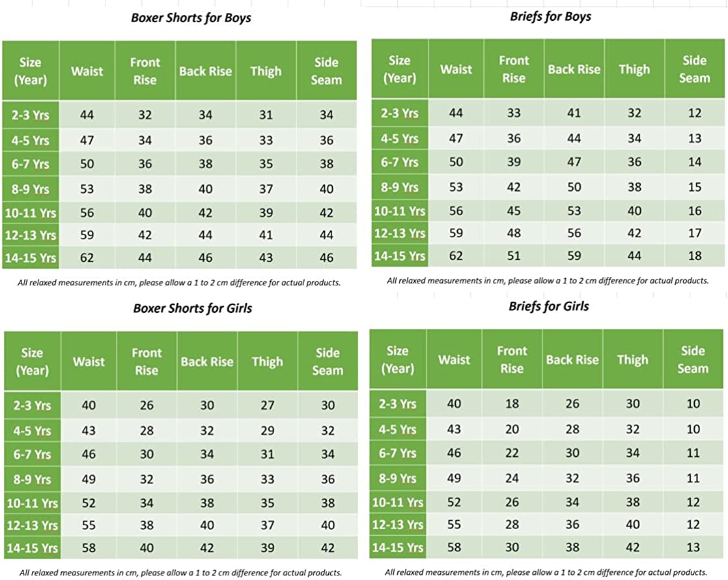Select thigh value 27 in Girls Boxer Shorts
This screenshot has width=728, height=580.
pyautogui.click(x=268, y=405)
